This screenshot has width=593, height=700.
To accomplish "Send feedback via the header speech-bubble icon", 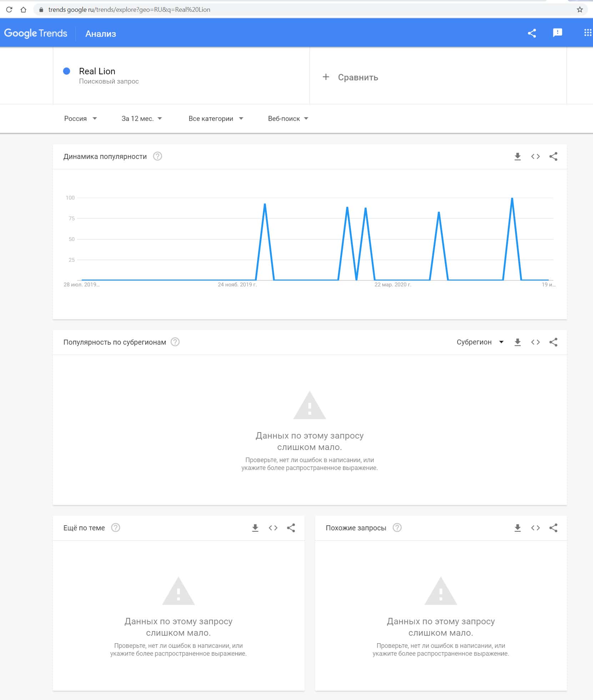I will [557, 33].
